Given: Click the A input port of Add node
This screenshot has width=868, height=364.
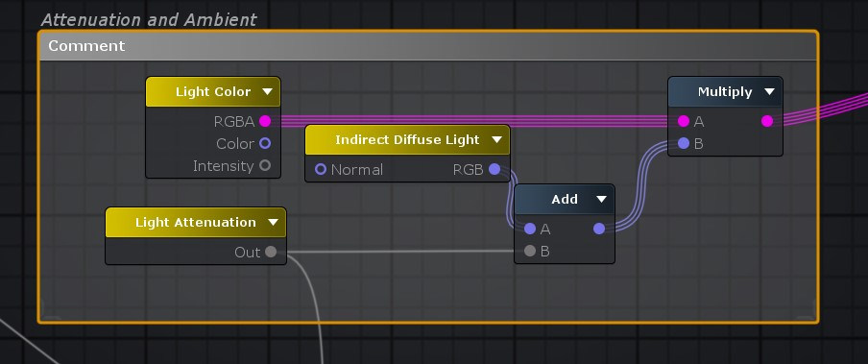Looking at the screenshot, I should [530, 229].
